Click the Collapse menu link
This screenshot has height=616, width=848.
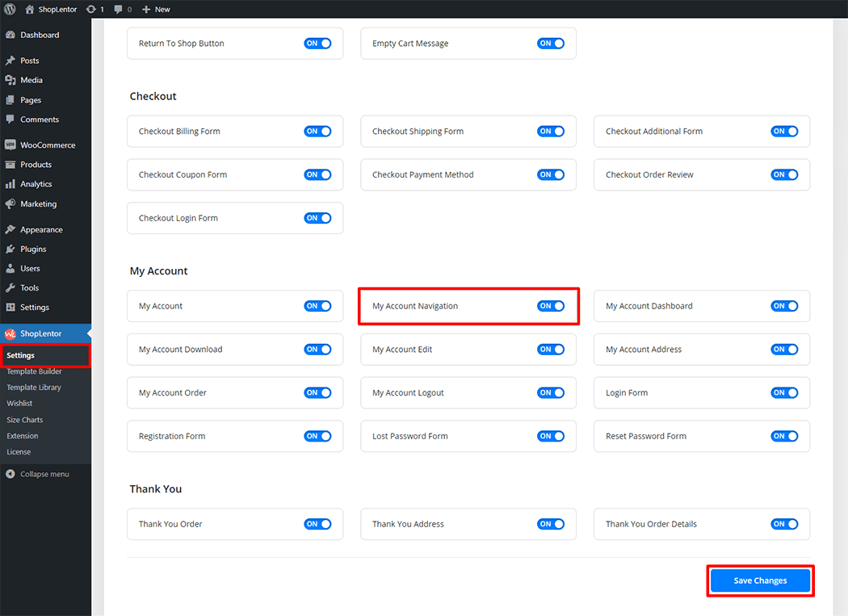[x=45, y=474]
